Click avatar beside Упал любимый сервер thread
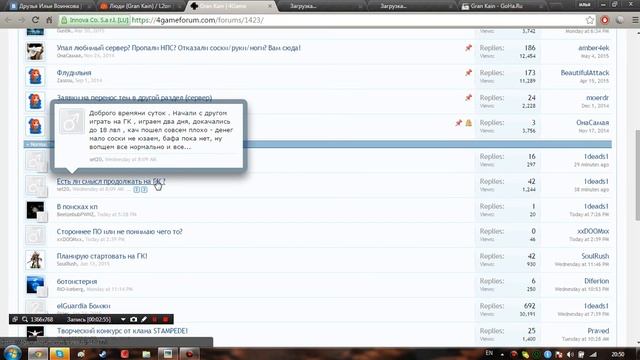 [35, 51]
